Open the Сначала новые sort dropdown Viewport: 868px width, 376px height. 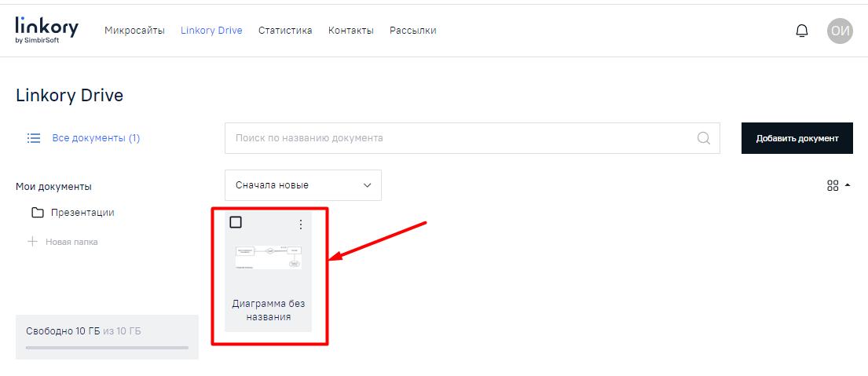[302, 185]
